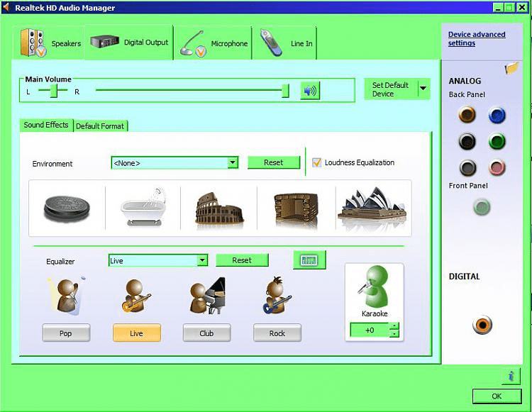Click the main volume slider handle

click(285, 91)
